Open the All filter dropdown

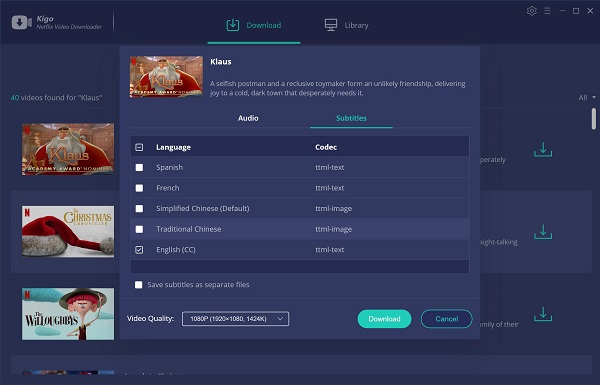point(587,98)
